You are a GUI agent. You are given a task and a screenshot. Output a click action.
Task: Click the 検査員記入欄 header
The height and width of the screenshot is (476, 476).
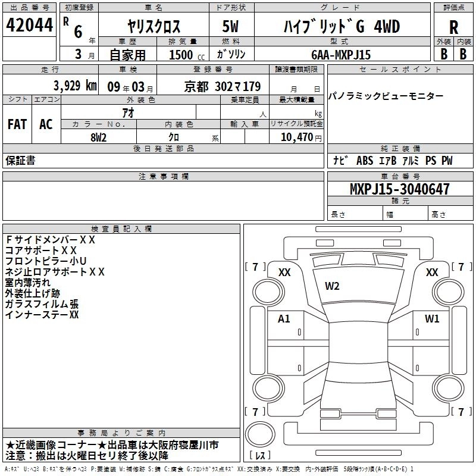click(x=121, y=229)
